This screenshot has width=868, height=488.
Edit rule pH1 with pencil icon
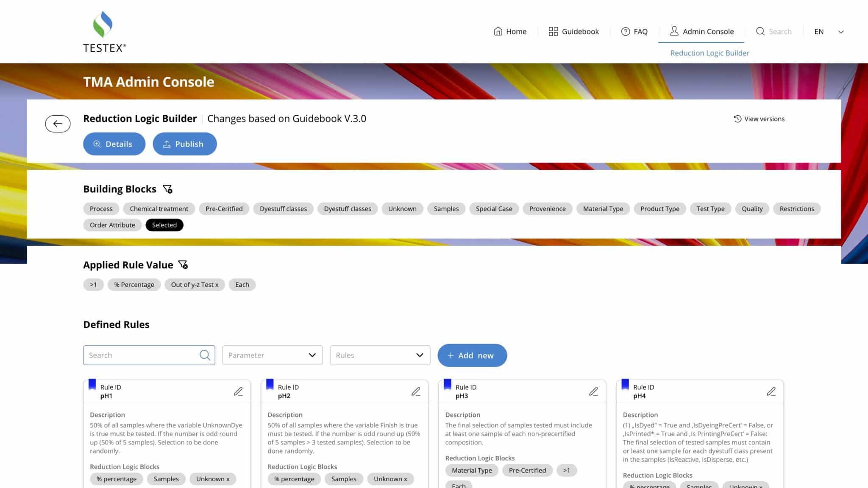point(238,391)
